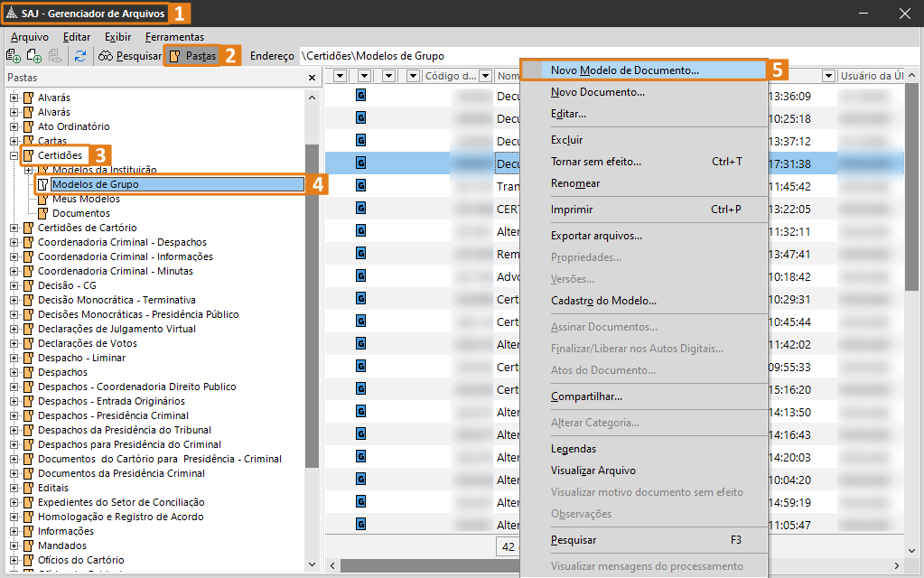Select Pesquisar F3 in context menu

point(644,540)
